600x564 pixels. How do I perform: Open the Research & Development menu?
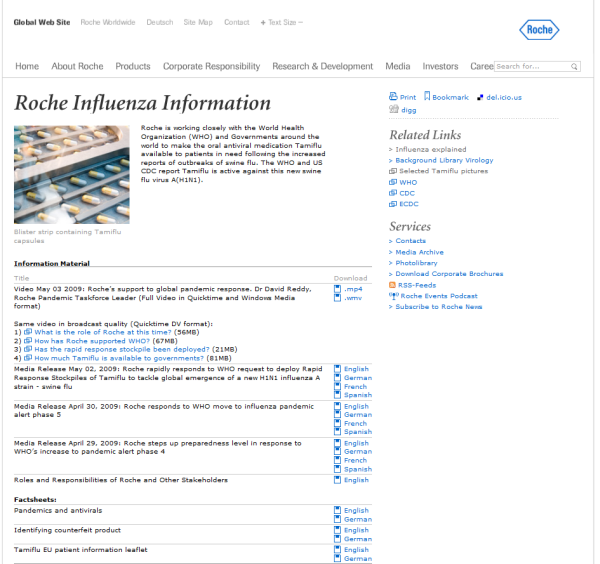[322, 67]
